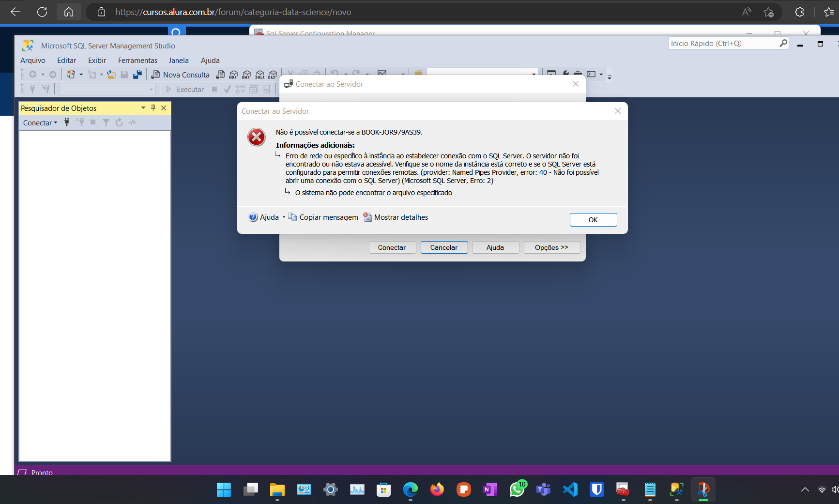Open Firefox from the taskbar
The height and width of the screenshot is (504, 839).
click(437, 490)
